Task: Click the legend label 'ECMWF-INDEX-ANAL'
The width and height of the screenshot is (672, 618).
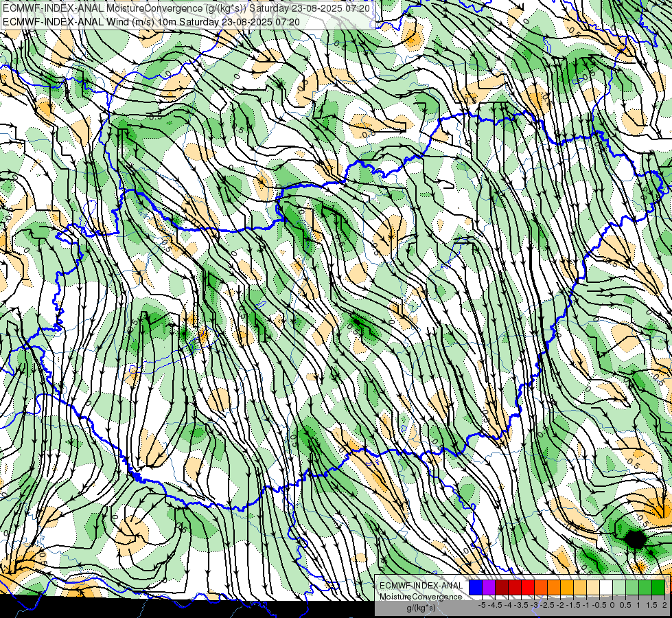Action: point(421,586)
